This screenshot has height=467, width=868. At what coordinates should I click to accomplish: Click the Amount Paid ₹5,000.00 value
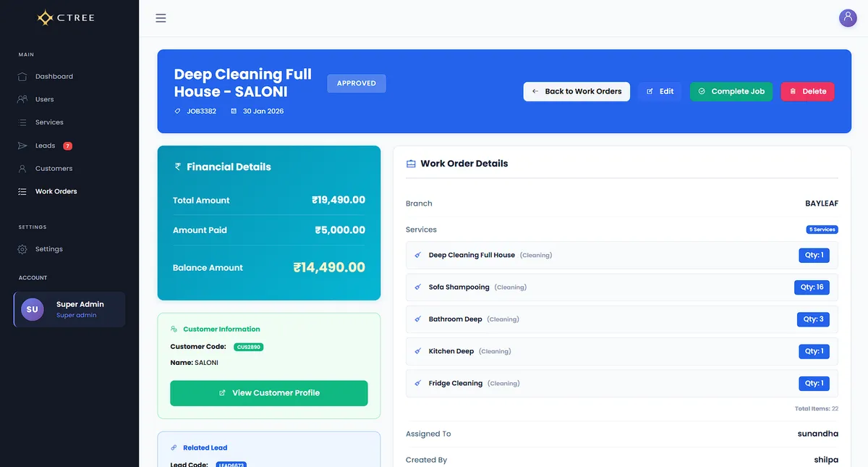point(340,230)
